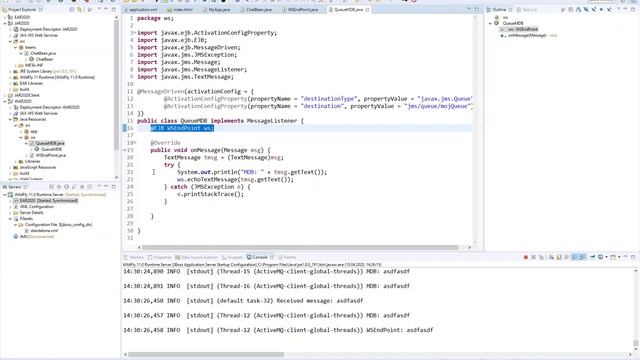The width and height of the screenshot is (640, 360).
Task: Expand the EAR2020 project node
Action: pos(5,17)
